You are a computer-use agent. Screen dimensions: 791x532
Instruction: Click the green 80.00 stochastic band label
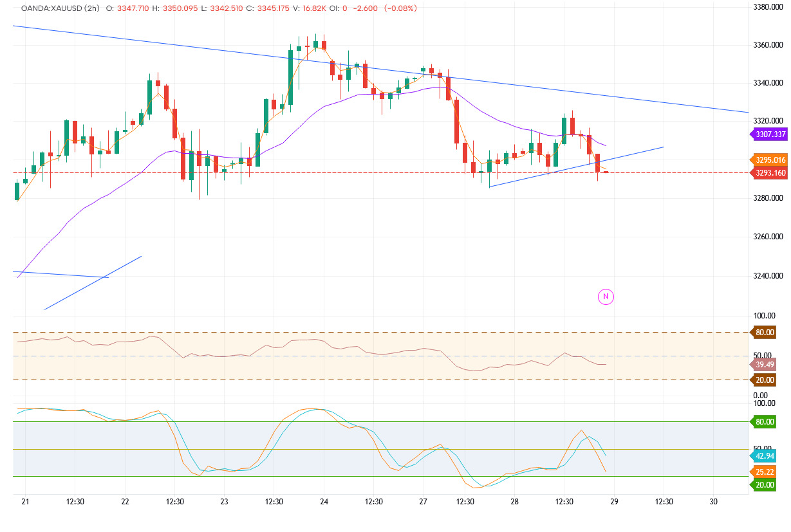[x=763, y=423]
